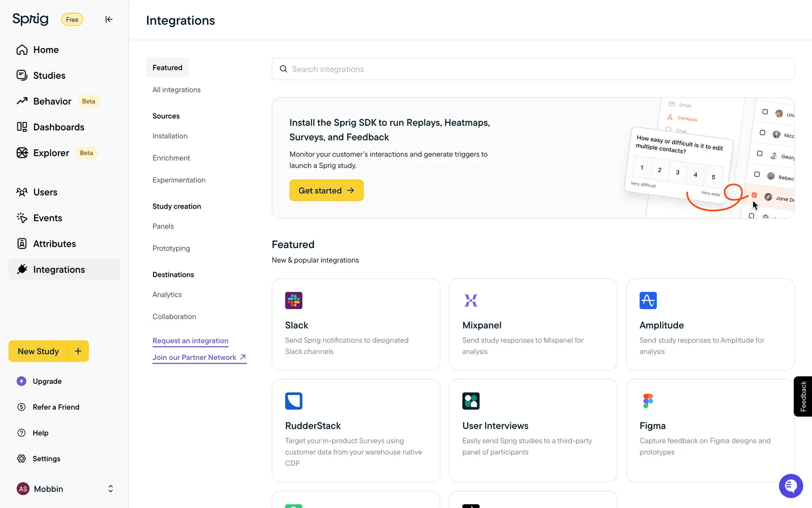The width and height of the screenshot is (812, 508).
Task: Select the Analytics destinations filter
Action: (167, 295)
